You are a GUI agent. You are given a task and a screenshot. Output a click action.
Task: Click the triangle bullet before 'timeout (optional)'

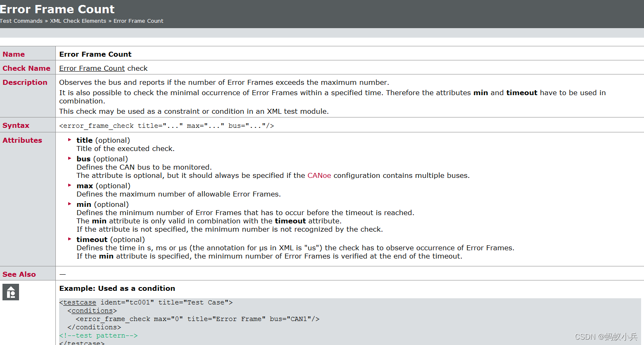coord(70,239)
